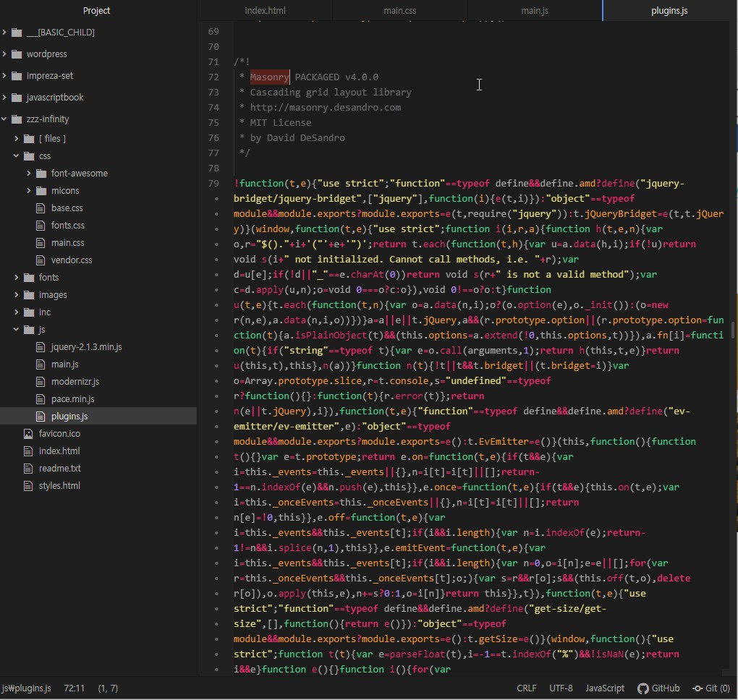The width and height of the screenshot is (738, 700).
Task: Click the favicon.ico image file icon
Action: coord(29,434)
